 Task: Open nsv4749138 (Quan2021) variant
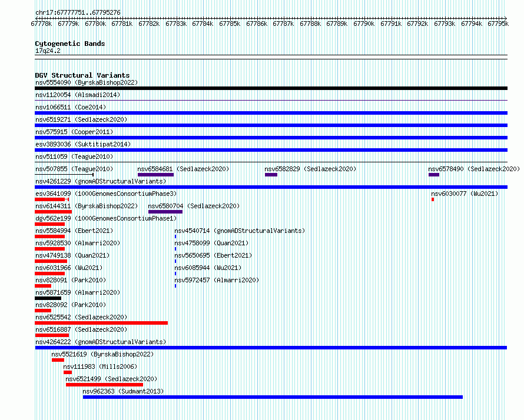pos(72,255)
